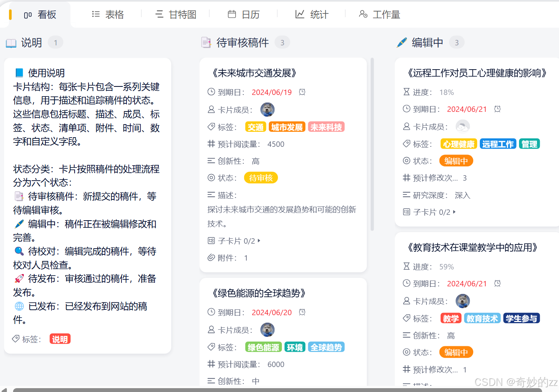This screenshot has width=559, height=392.
Task: Select the 城市发展 tag
Action: (x=287, y=127)
